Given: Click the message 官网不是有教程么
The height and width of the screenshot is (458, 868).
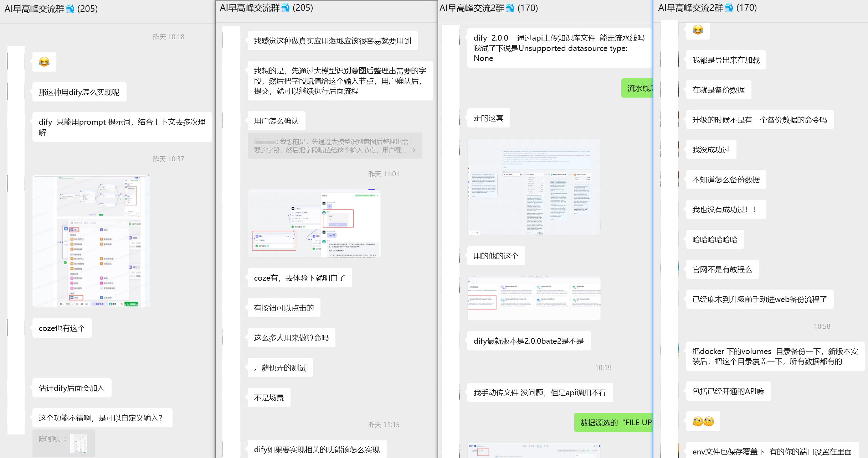Looking at the screenshot, I should (x=722, y=269).
